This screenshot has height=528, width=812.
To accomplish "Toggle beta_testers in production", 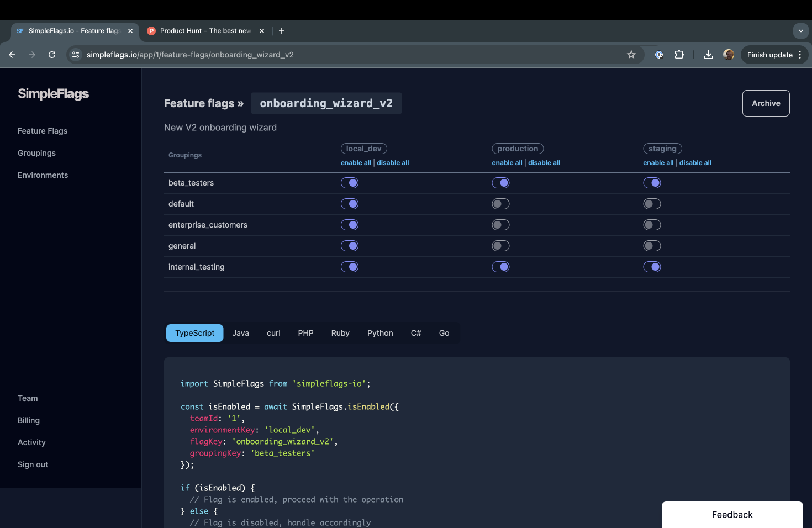I will [500, 183].
